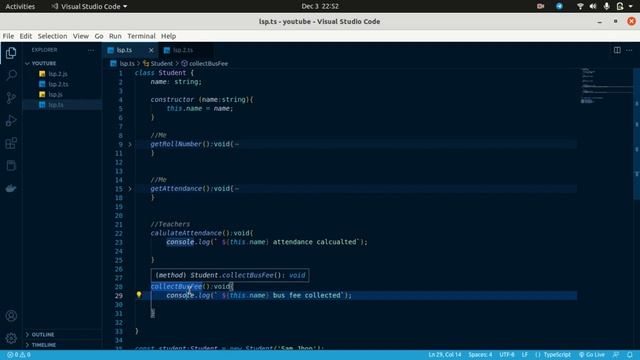Open lsp.2.ts in the Explorer
The image size is (640, 360).
pyautogui.click(x=58, y=84)
